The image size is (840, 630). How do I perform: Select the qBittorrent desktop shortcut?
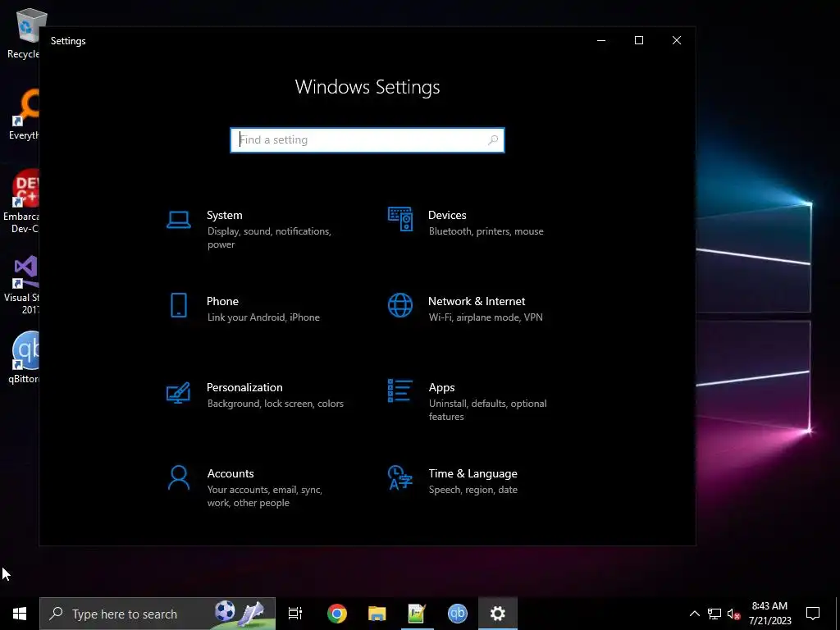click(x=25, y=358)
